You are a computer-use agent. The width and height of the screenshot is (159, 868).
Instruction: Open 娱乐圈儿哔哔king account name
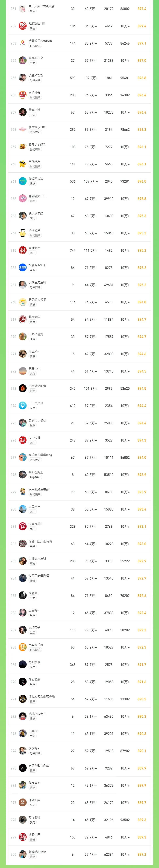pyautogui.click(x=40, y=455)
